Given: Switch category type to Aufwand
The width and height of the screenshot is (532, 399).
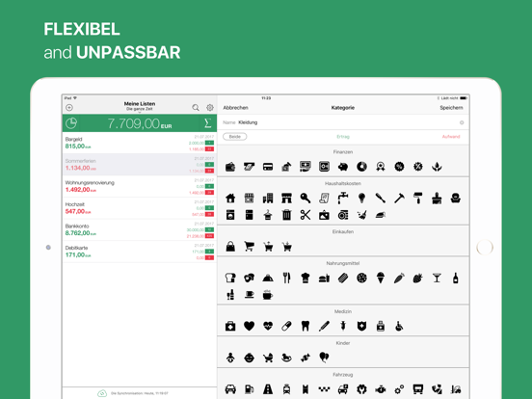Looking at the screenshot, I should click(x=451, y=137).
